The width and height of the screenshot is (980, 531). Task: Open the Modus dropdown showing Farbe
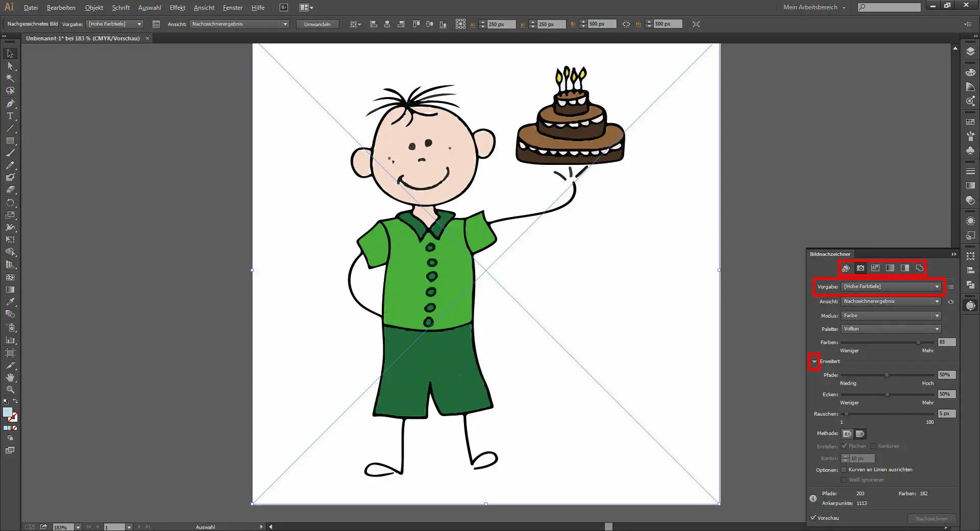click(x=891, y=316)
